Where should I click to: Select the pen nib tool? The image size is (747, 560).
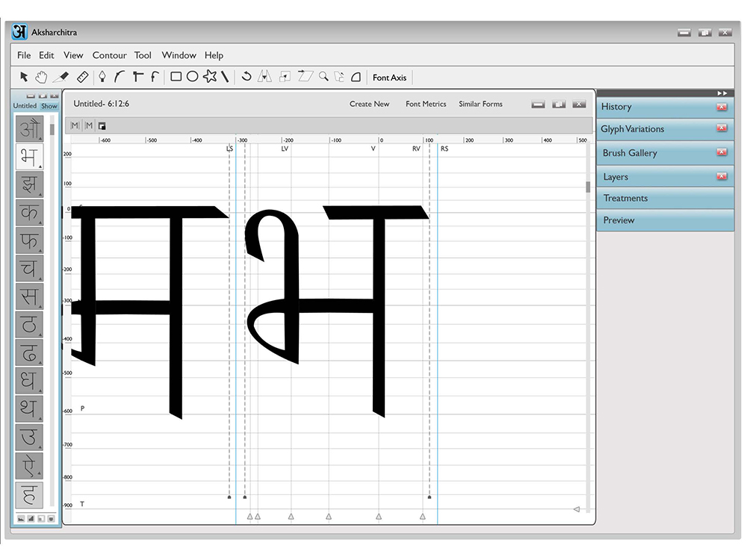pos(102,77)
